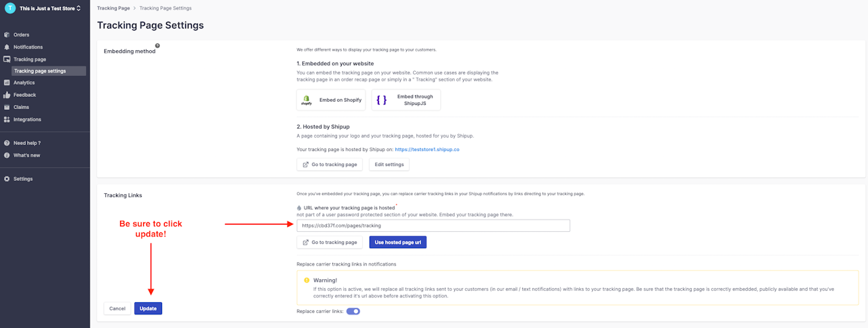Click the Embed on Shopify button
The height and width of the screenshot is (328, 868).
[x=331, y=100]
